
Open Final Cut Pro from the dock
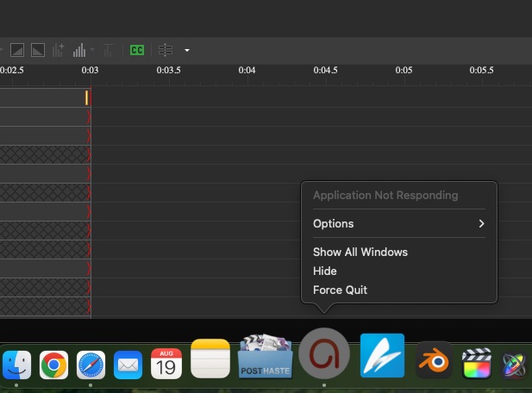pos(476,363)
